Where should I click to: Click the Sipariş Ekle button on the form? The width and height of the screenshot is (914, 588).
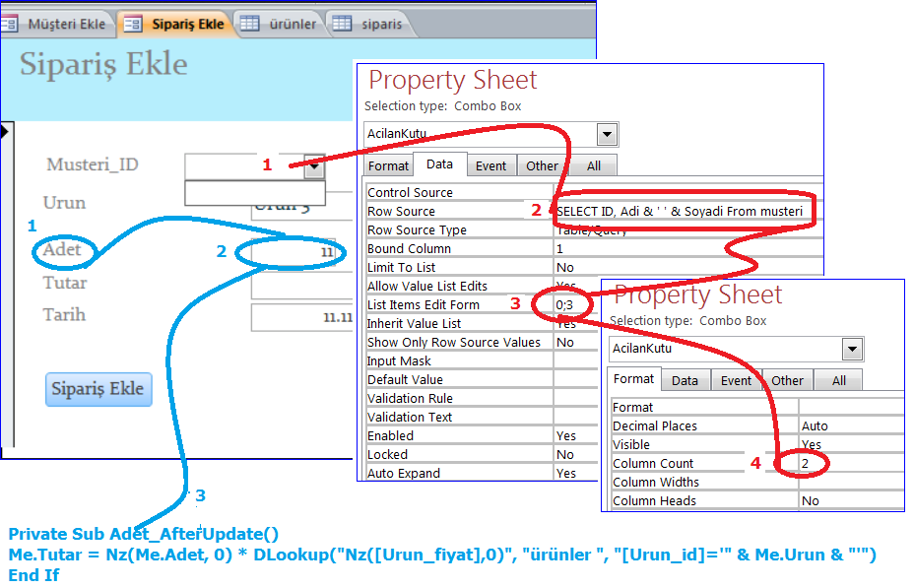click(x=98, y=390)
